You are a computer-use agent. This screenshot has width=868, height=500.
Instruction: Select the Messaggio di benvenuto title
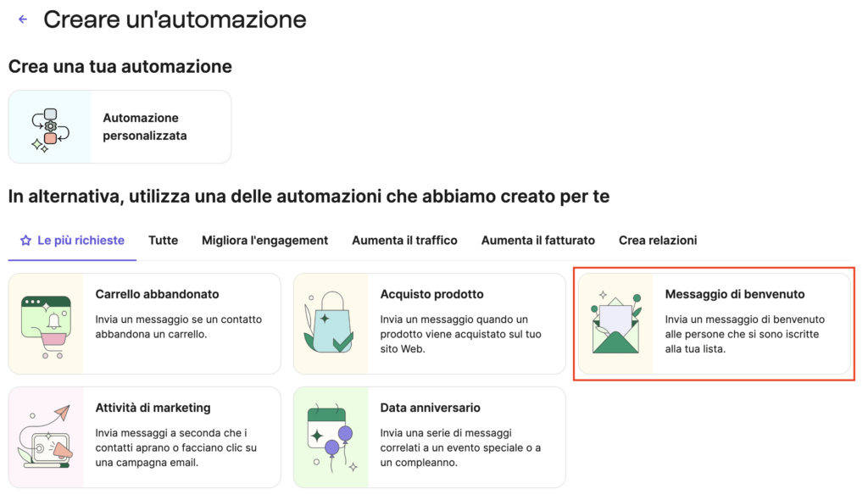pos(735,294)
